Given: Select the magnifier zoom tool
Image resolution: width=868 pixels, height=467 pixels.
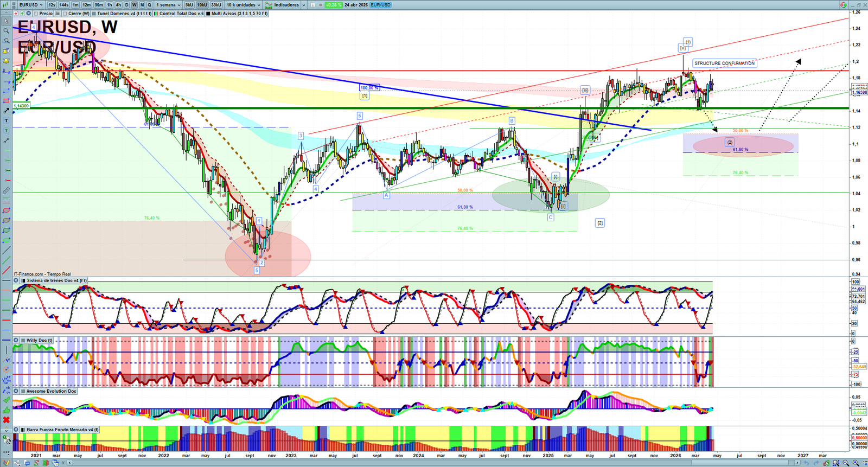Looking at the screenshot, I should (6, 31).
